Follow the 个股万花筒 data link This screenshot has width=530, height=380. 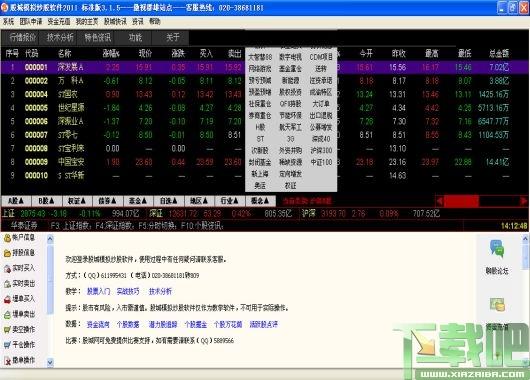tap(228, 325)
